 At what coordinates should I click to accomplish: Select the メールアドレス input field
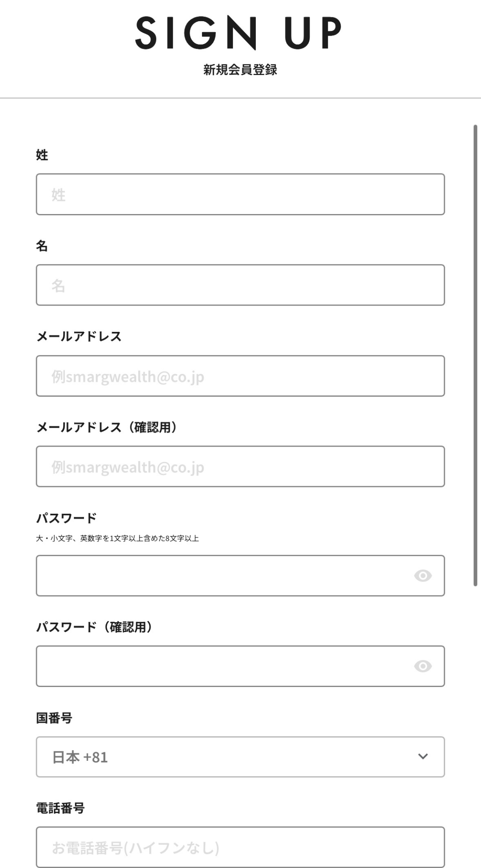[240, 376]
